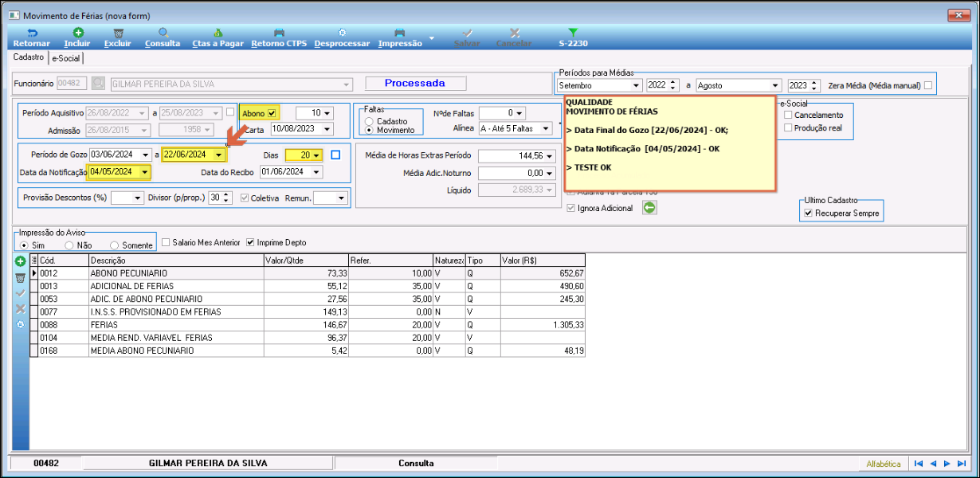Go to the previous record
This screenshot has width=980, height=478.
click(932, 464)
